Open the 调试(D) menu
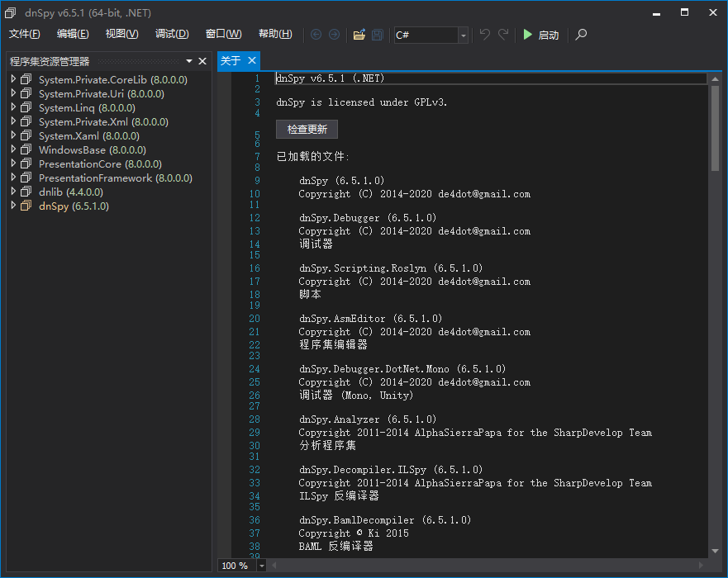This screenshot has width=728, height=578. (x=172, y=35)
